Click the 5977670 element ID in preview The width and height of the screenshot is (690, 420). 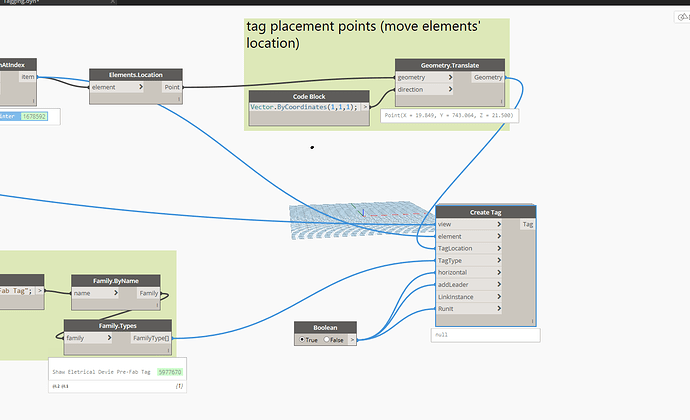(170, 372)
